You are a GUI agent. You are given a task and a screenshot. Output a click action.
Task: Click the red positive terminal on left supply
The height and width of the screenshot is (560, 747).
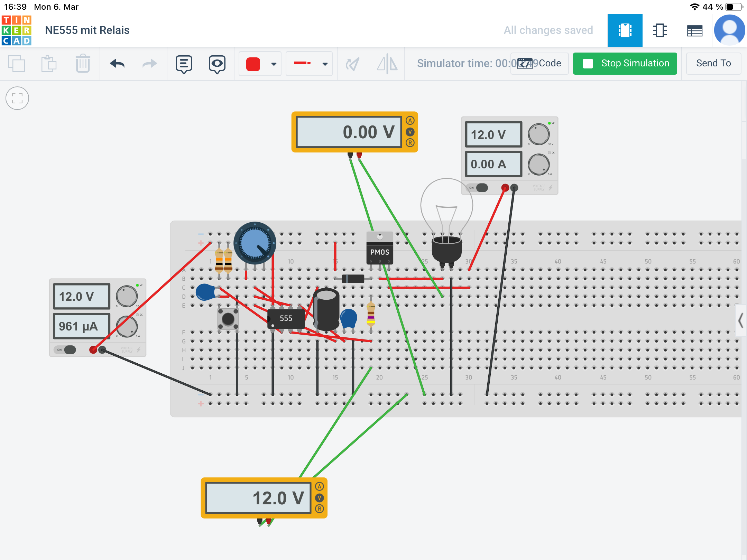[x=93, y=350]
